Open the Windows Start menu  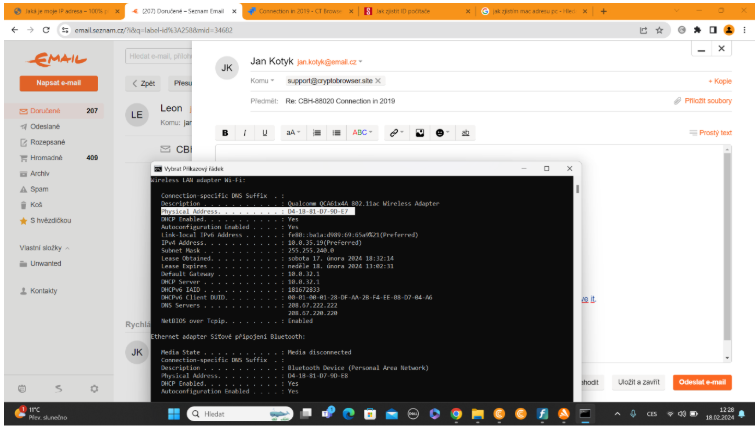174,414
